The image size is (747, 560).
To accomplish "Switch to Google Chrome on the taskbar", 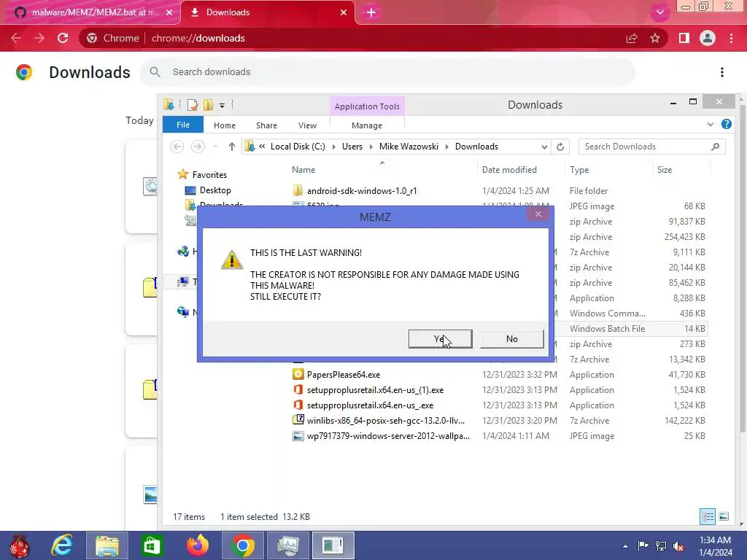I will click(242, 545).
